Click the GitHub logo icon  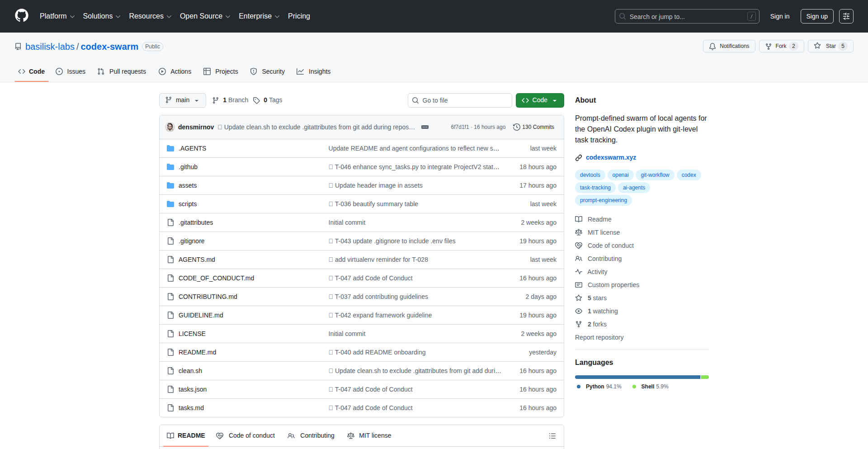point(21,16)
